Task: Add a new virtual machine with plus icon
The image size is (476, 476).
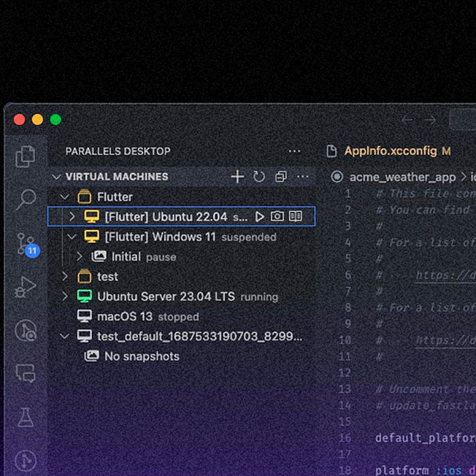Action: pos(237,177)
